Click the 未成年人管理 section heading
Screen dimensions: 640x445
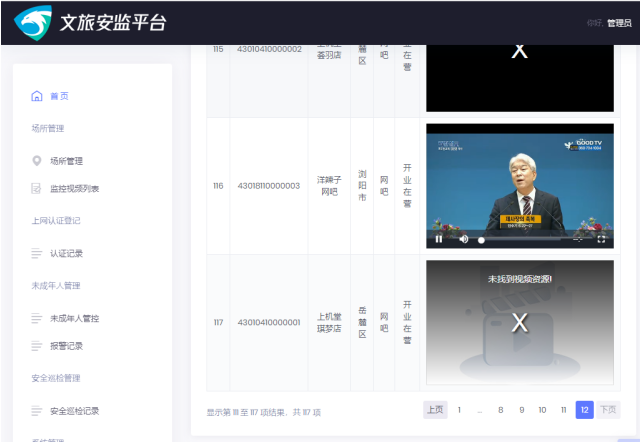(x=56, y=286)
